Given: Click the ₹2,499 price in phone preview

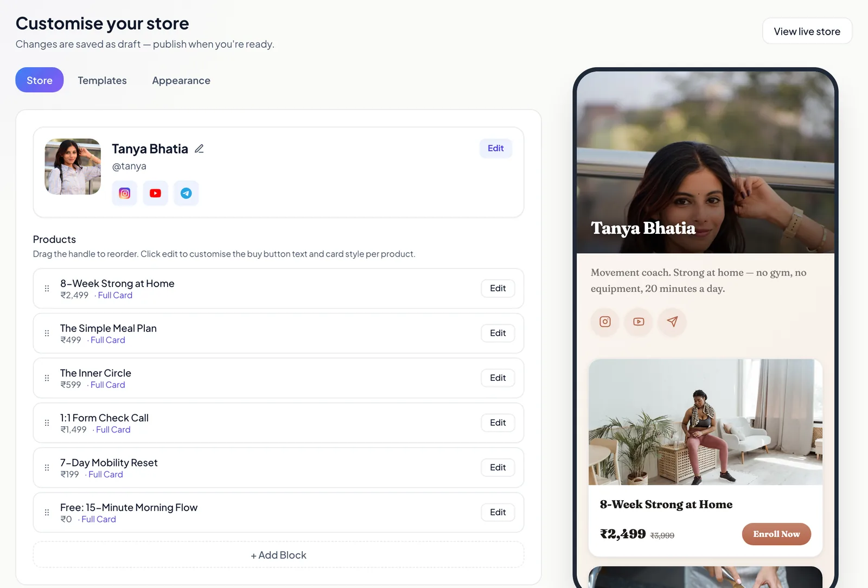Looking at the screenshot, I should point(623,534).
